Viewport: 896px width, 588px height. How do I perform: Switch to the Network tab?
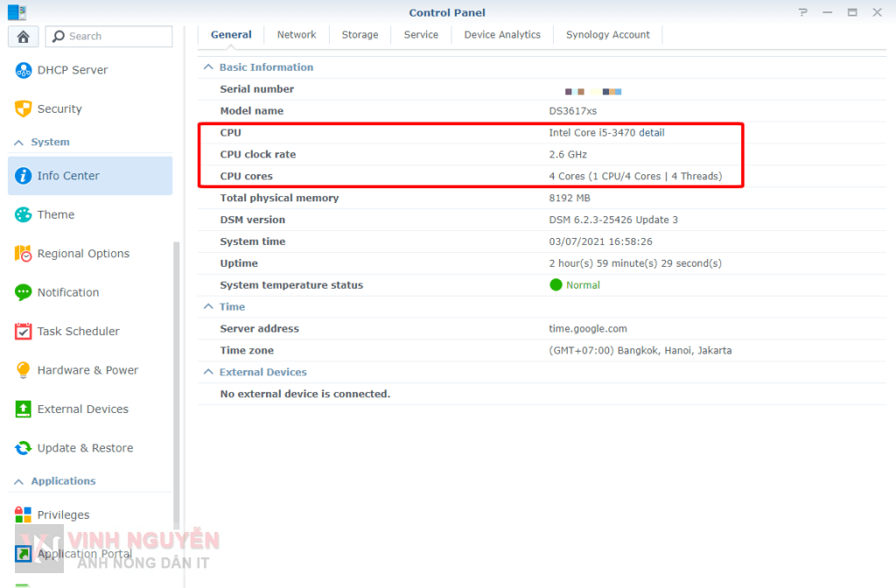[297, 35]
